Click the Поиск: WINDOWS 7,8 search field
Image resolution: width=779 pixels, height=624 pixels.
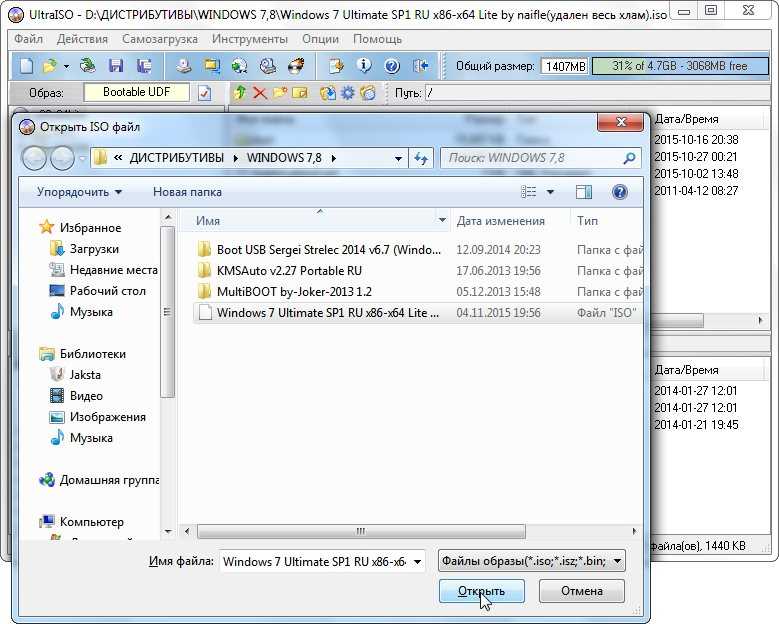click(x=541, y=158)
